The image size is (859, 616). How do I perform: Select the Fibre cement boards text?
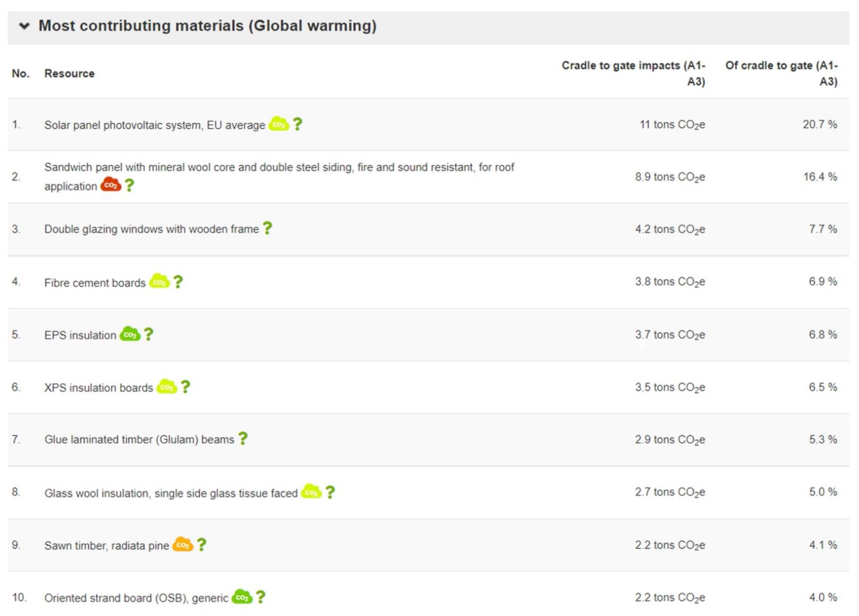pyautogui.click(x=95, y=283)
